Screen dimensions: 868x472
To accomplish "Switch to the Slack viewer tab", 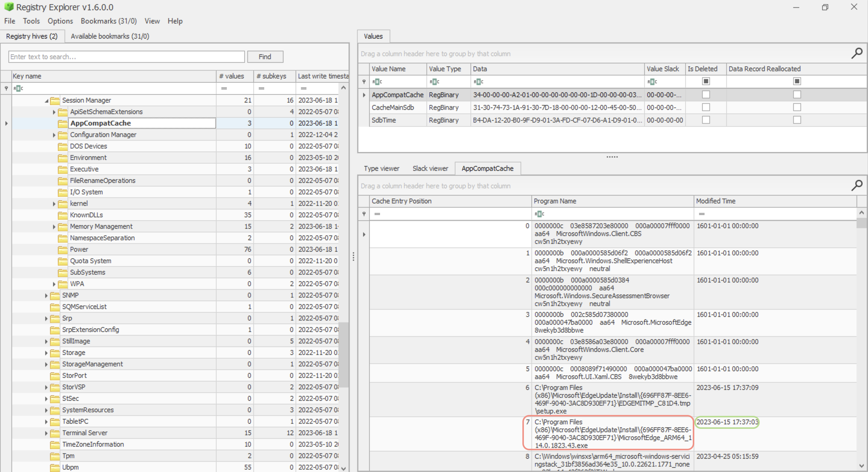I will click(430, 168).
